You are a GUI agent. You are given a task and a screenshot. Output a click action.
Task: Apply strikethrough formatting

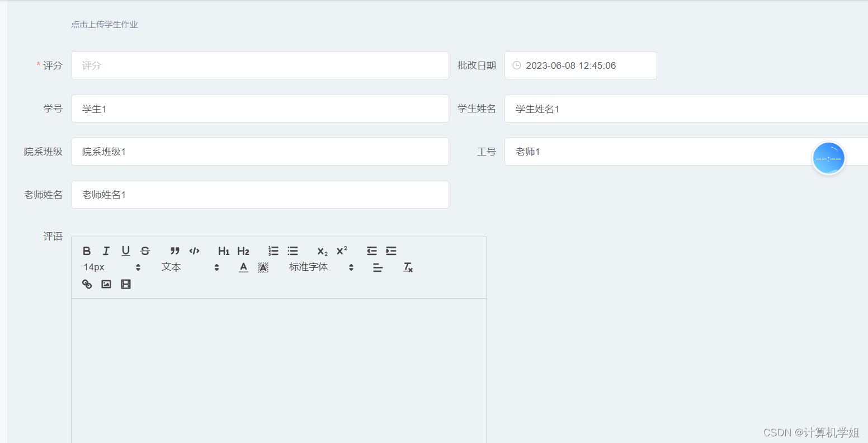(145, 251)
